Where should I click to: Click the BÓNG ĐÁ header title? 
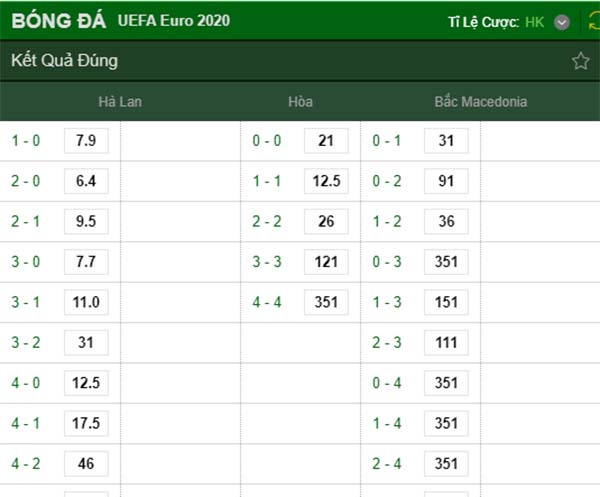[59, 21]
